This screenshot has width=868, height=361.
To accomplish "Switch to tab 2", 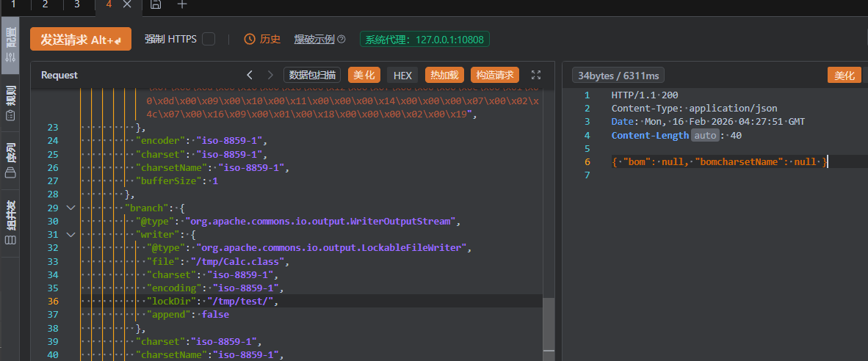I will (x=46, y=4).
